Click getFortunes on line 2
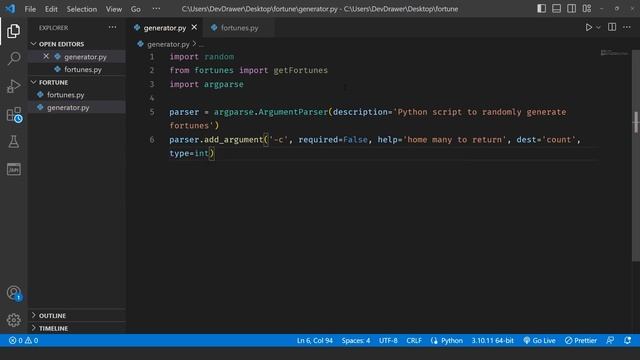The width and height of the screenshot is (640, 360). tap(300, 70)
